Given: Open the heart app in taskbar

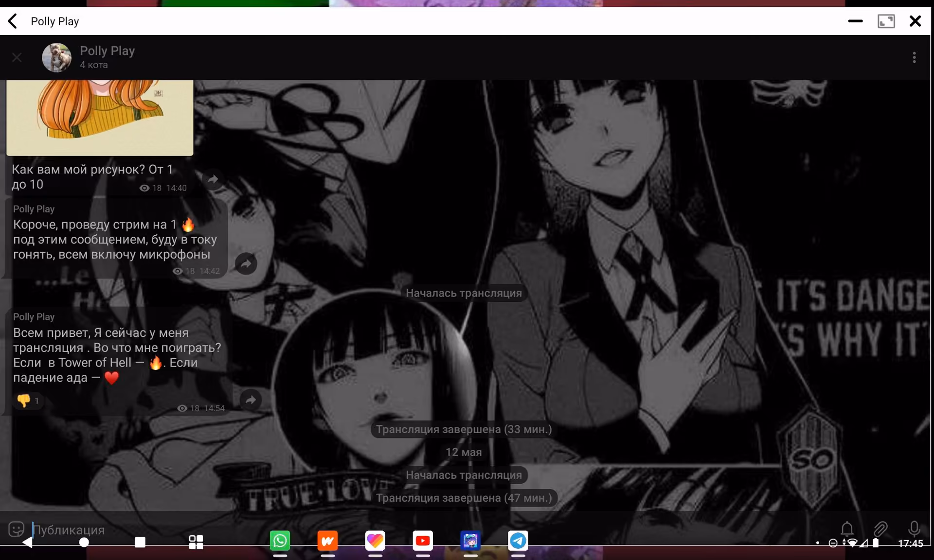Looking at the screenshot, I should point(375,541).
